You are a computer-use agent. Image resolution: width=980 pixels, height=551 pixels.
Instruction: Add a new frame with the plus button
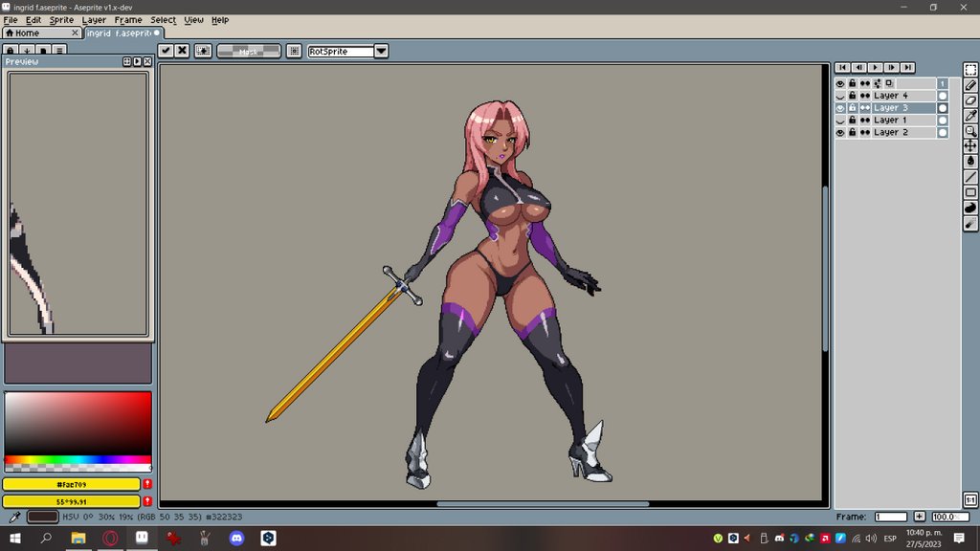click(x=920, y=517)
